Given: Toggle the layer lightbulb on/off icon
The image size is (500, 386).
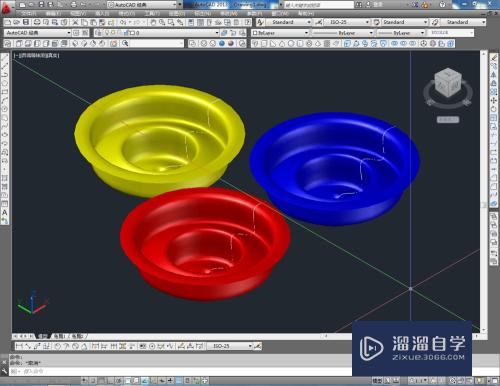Looking at the screenshot, I should [107, 33].
